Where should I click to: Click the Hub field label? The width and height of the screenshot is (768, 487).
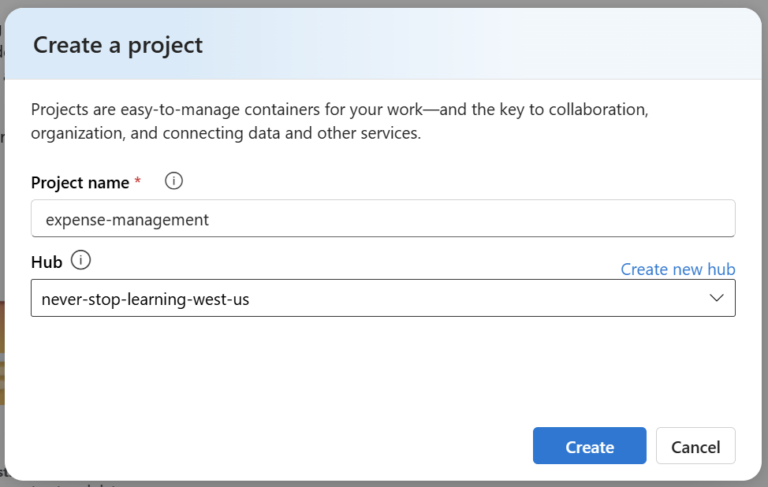coord(46,262)
